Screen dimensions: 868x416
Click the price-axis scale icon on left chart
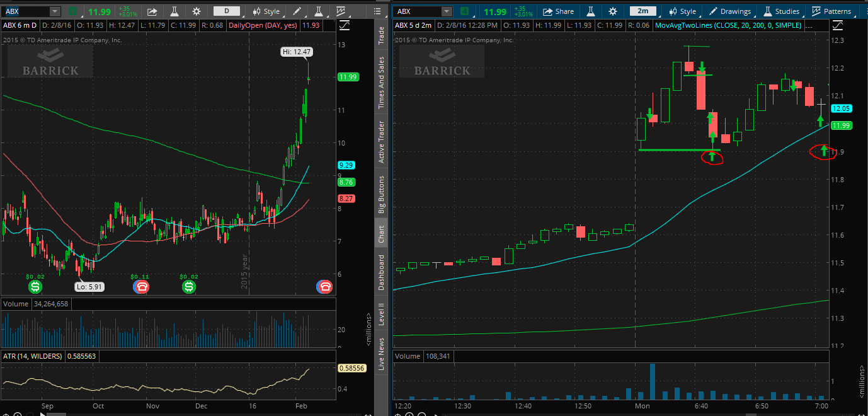coord(345,25)
